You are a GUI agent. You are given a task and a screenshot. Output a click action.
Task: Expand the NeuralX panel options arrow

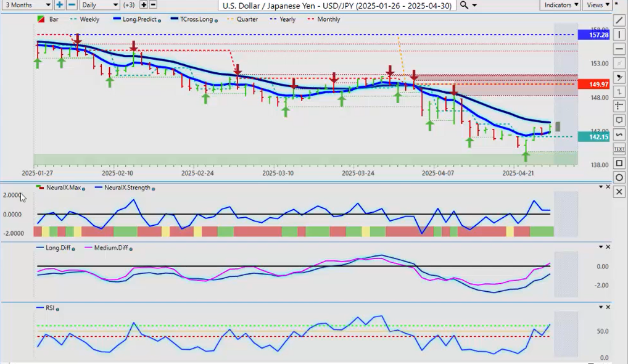tap(600, 187)
